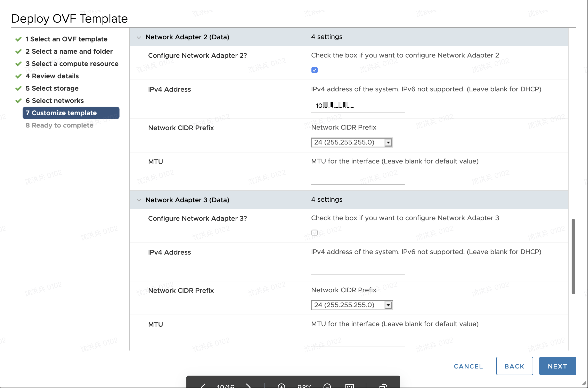Click the NEXT button
The width and height of the screenshot is (588, 388).
[x=557, y=366]
